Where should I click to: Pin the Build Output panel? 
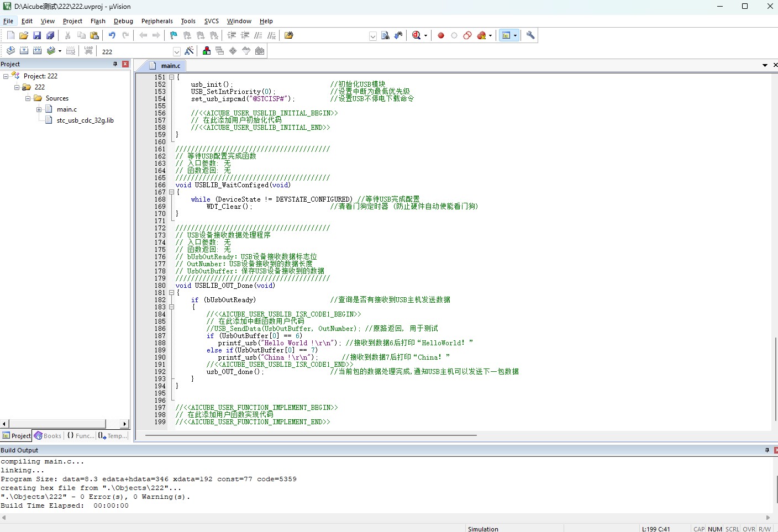pos(767,450)
